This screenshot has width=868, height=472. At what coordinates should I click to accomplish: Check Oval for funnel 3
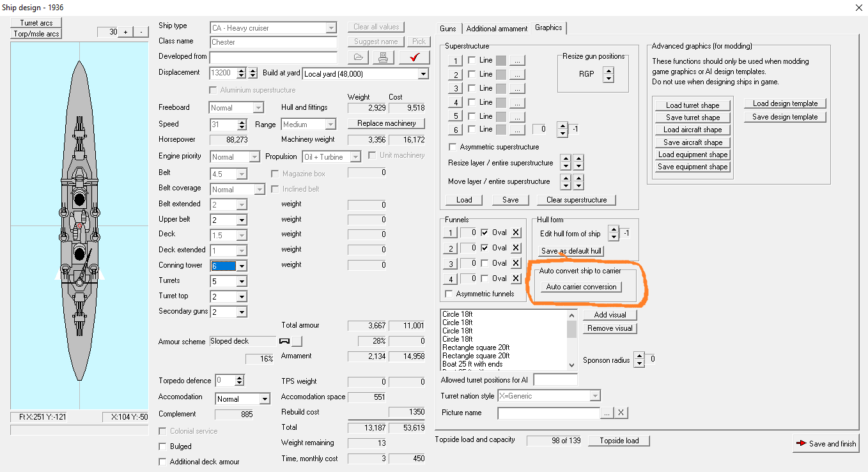tap(484, 263)
